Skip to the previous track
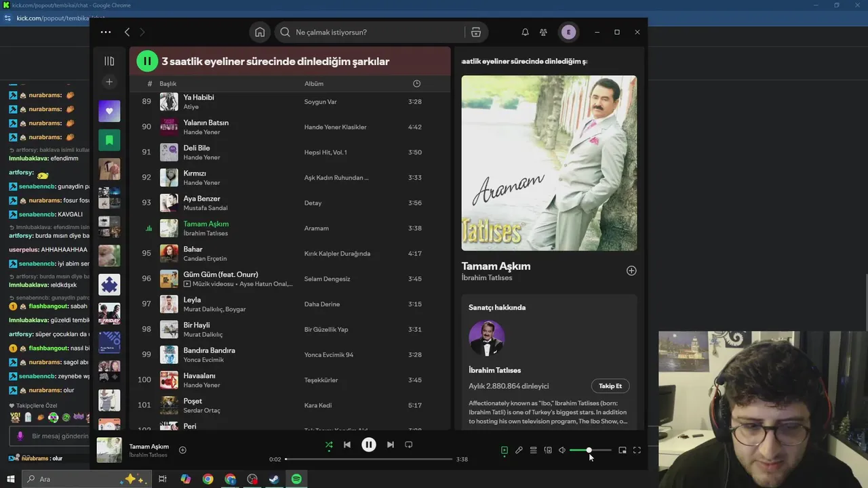This screenshot has width=868, height=488. click(x=347, y=445)
